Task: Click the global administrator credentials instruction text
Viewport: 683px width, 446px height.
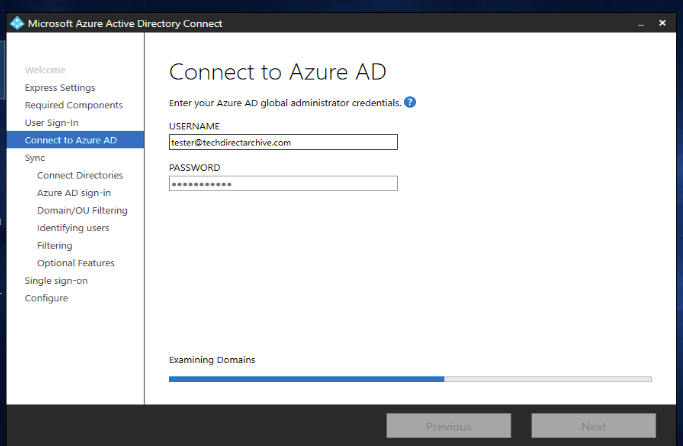Action: click(x=285, y=103)
